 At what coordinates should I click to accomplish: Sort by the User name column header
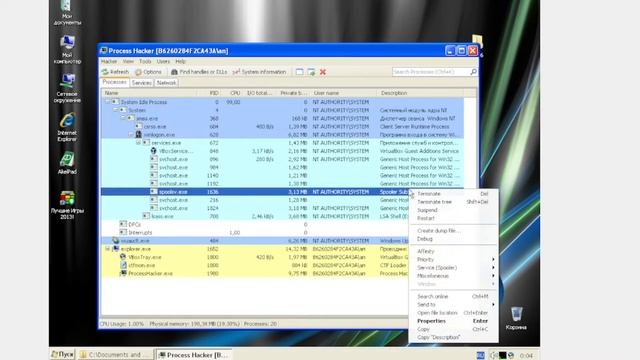344,93
